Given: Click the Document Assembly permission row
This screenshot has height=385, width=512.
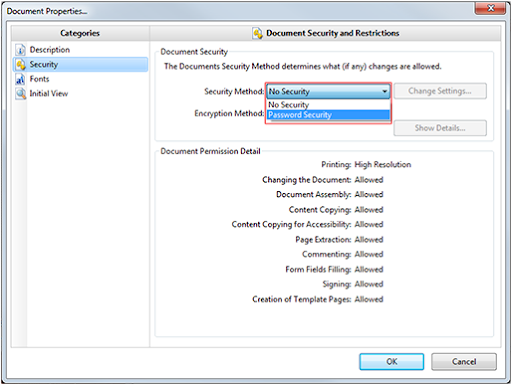Looking at the screenshot, I should pos(330,195).
